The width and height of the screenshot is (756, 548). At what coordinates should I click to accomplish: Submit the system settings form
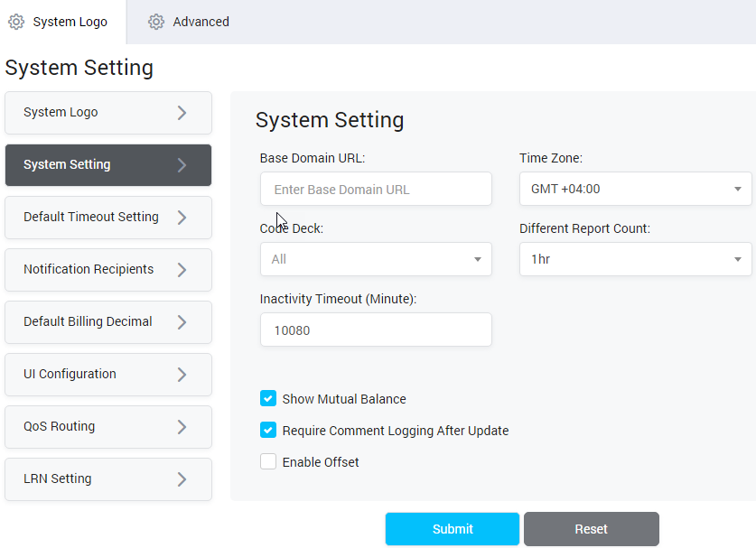[x=452, y=529]
